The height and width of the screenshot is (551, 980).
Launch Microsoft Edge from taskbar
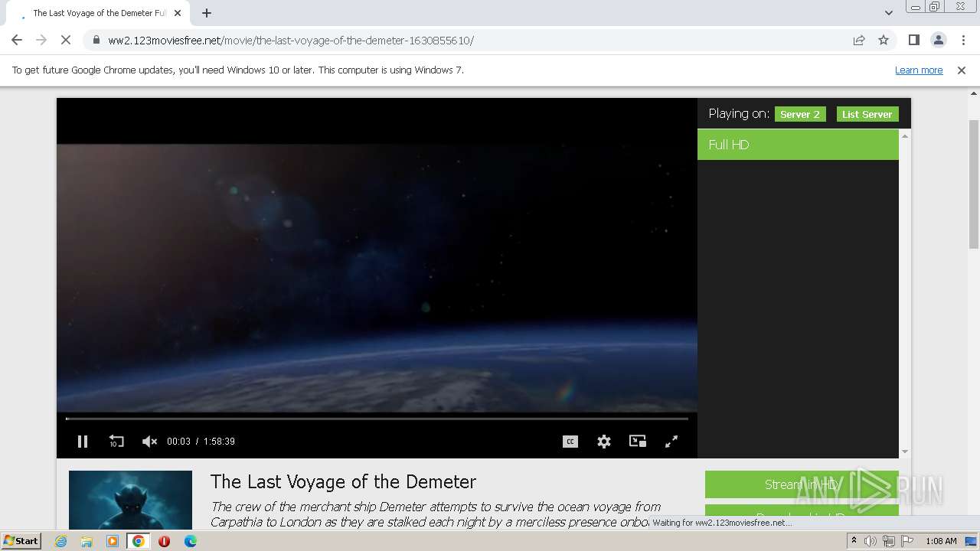(x=190, y=541)
